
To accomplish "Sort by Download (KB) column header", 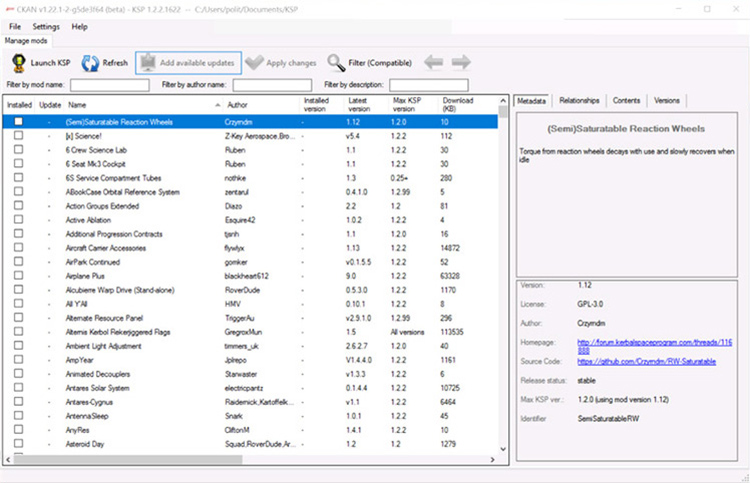I will pyautogui.click(x=468, y=105).
